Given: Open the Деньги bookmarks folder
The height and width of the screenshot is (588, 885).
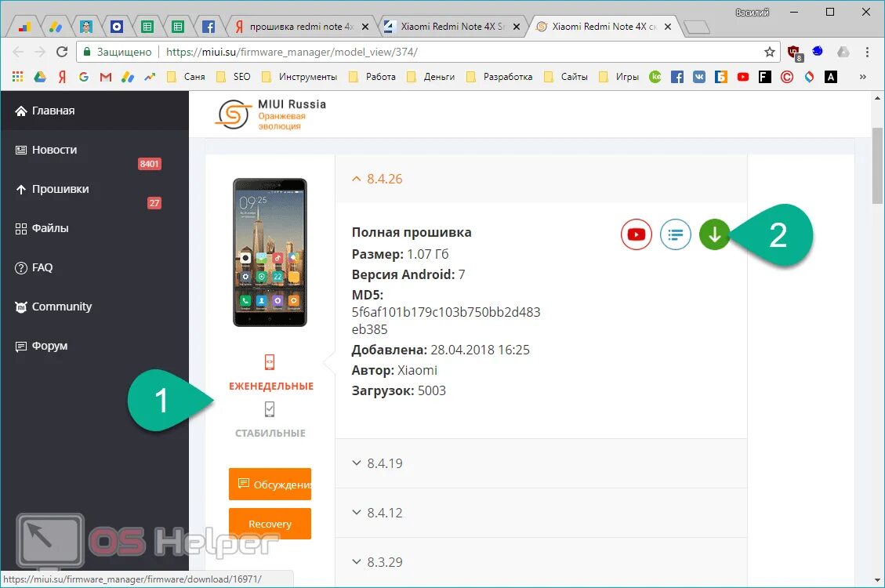Looking at the screenshot, I should point(431,77).
